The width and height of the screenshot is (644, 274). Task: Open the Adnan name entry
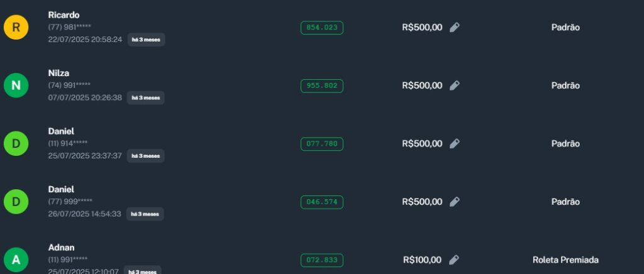coord(61,248)
